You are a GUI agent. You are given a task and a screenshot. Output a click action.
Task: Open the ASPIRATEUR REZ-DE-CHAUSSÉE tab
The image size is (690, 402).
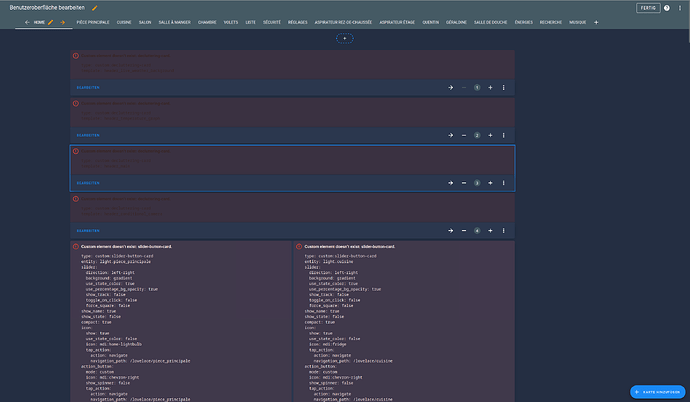click(343, 22)
